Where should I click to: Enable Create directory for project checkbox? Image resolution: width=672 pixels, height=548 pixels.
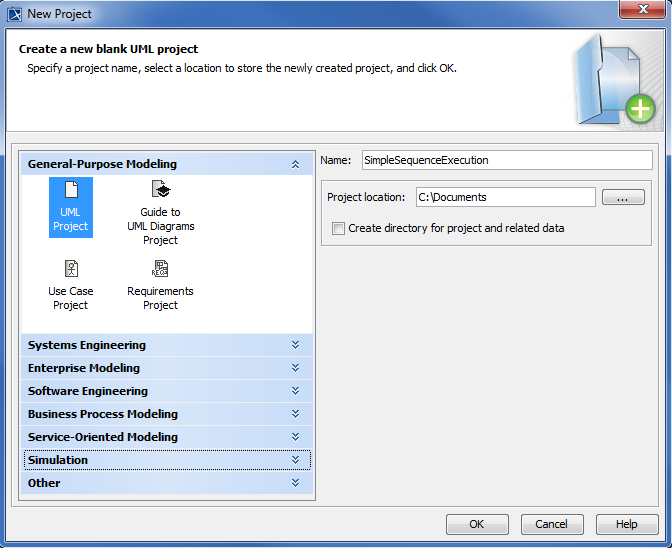(x=338, y=228)
